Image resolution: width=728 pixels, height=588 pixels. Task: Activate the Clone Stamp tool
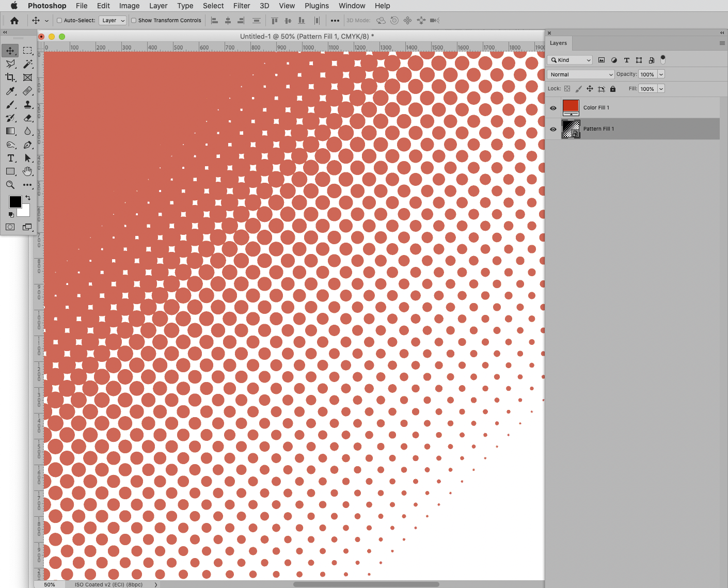pyautogui.click(x=28, y=105)
